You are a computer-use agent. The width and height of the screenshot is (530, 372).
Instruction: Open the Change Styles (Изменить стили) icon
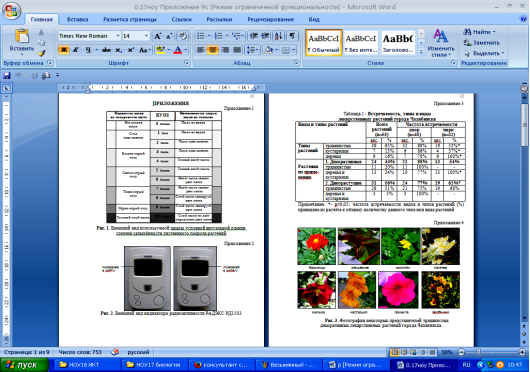[441, 43]
